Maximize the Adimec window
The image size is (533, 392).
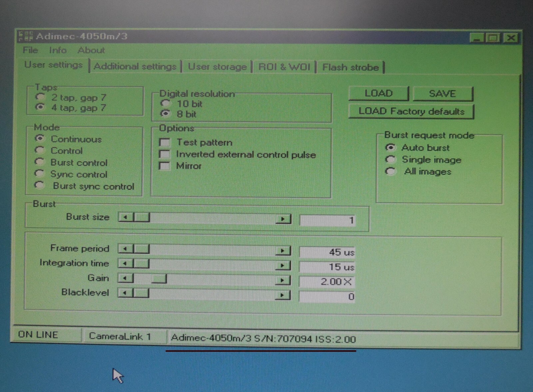tap(493, 38)
